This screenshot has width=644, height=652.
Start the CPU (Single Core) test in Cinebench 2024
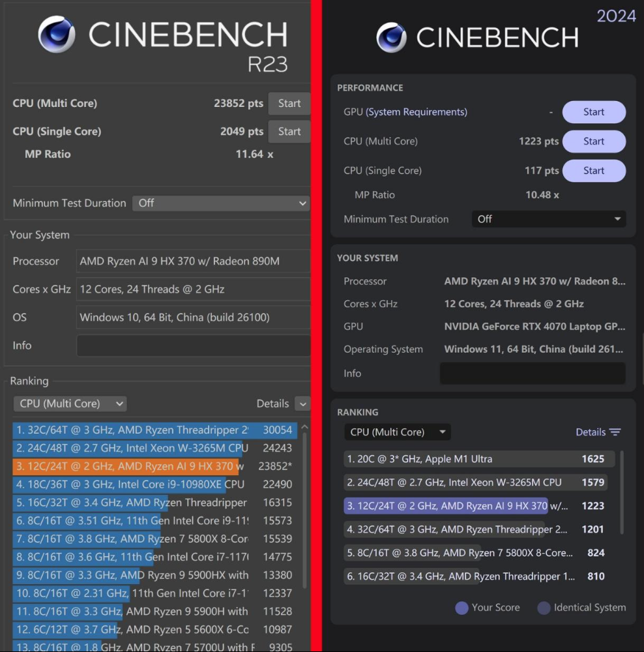[x=594, y=170]
